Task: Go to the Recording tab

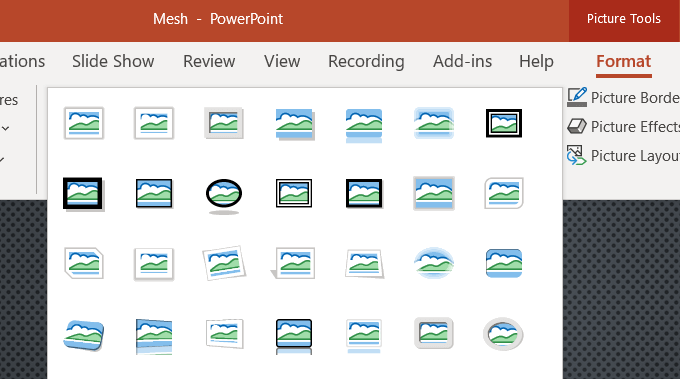Action: click(x=366, y=61)
